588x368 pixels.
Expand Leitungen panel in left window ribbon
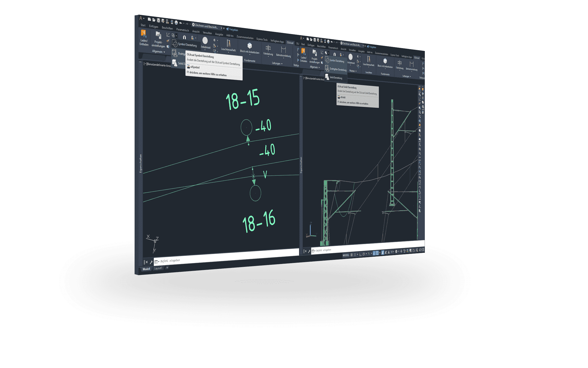277,63
